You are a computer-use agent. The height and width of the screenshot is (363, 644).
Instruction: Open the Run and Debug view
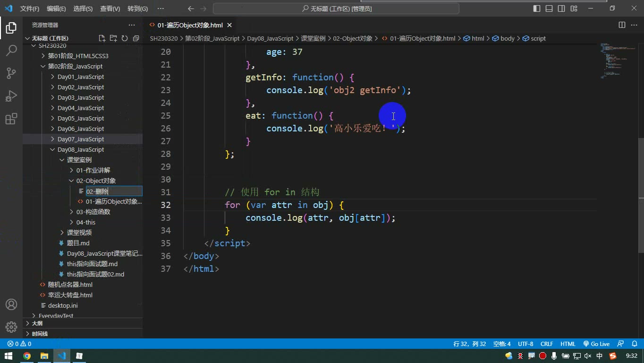11,95
